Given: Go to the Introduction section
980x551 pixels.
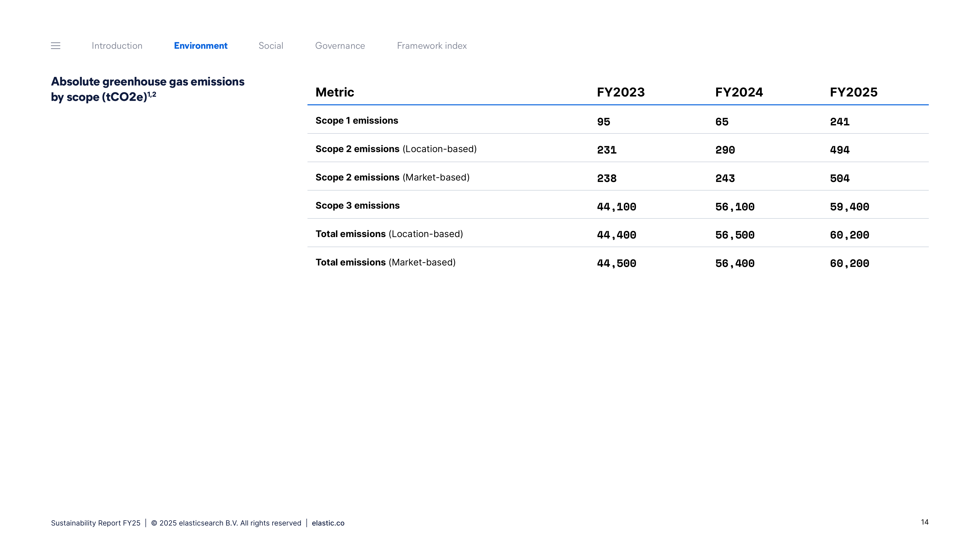Looking at the screenshot, I should [x=117, y=46].
